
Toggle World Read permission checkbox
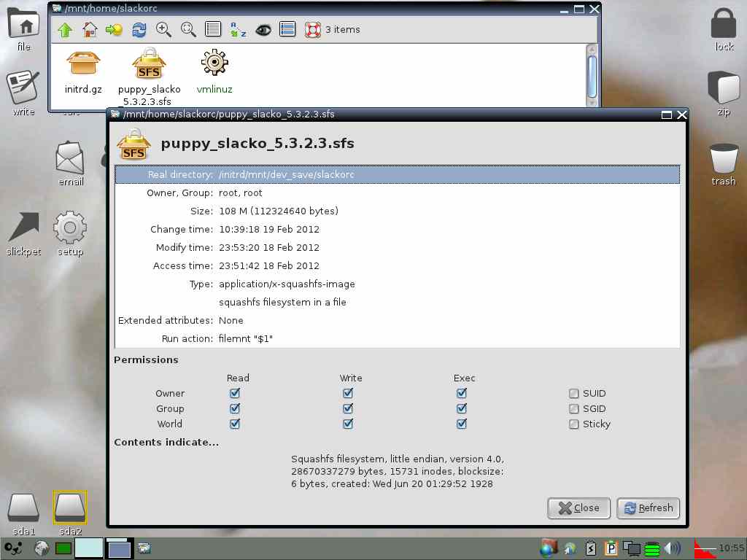[x=235, y=424]
